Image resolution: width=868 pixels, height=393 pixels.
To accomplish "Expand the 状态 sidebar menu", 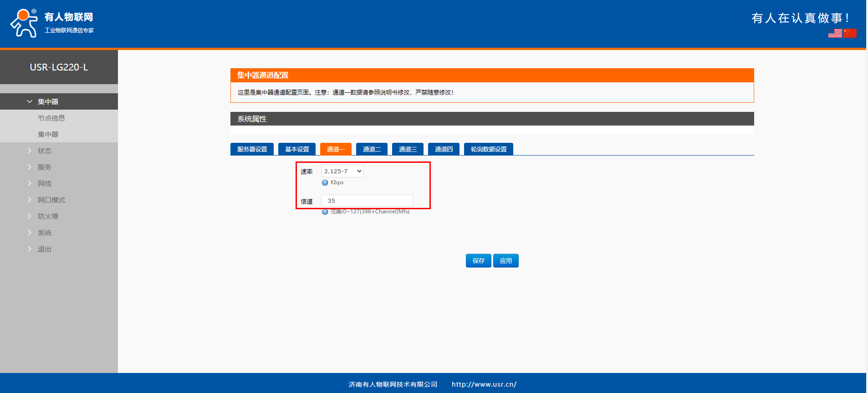I will coord(45,151).
